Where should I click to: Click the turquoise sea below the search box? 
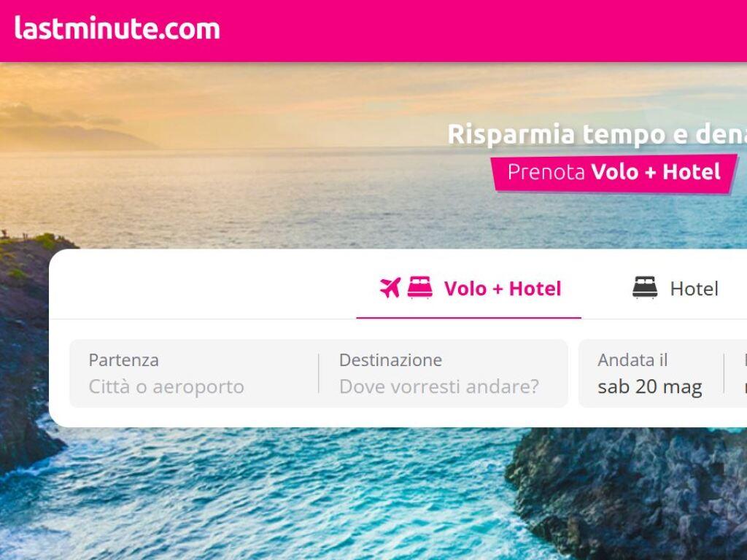pyautogui.click(x=286, y=495)
